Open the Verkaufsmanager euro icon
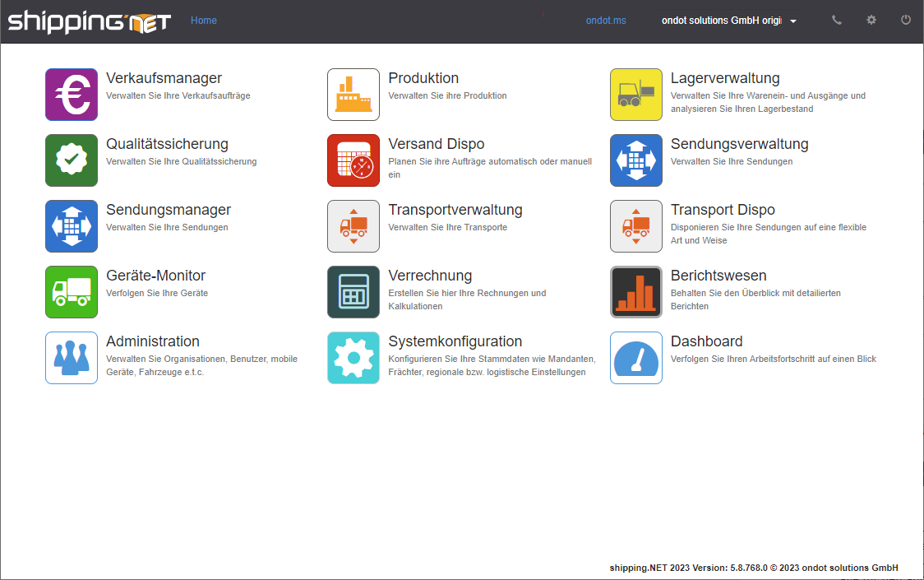This screenshot has width=924, height=580. click(72, 95)
